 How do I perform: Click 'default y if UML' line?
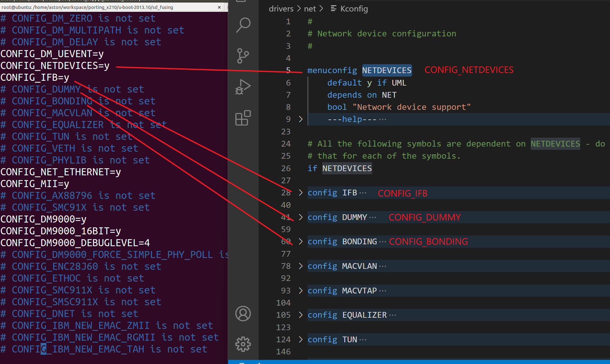click(367, 83)
